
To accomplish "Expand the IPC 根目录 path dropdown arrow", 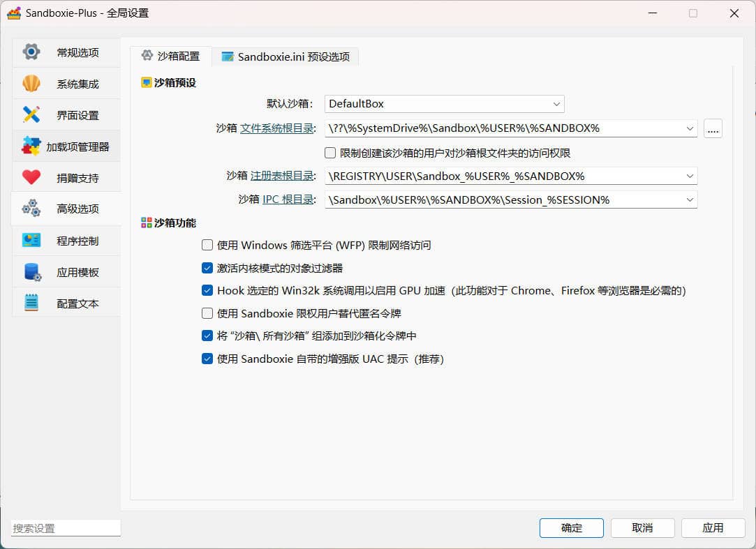I will [x=690, y=200].
